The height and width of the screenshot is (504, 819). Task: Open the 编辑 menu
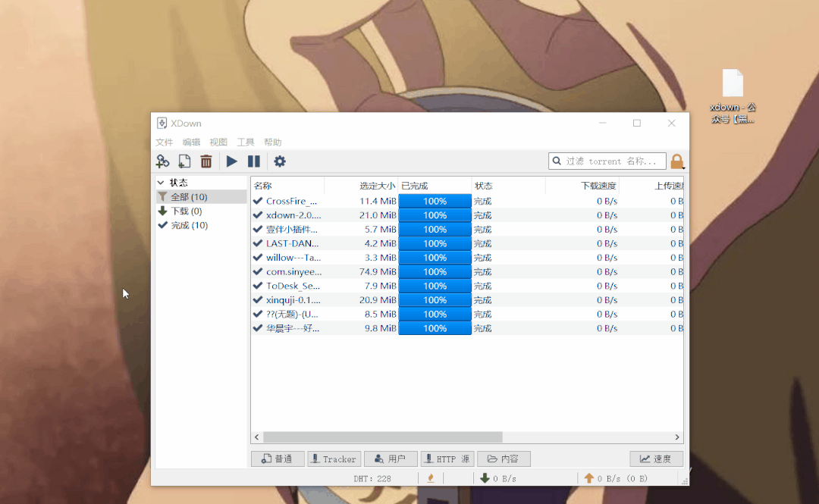pyautogui.click(x=192, y=142)
